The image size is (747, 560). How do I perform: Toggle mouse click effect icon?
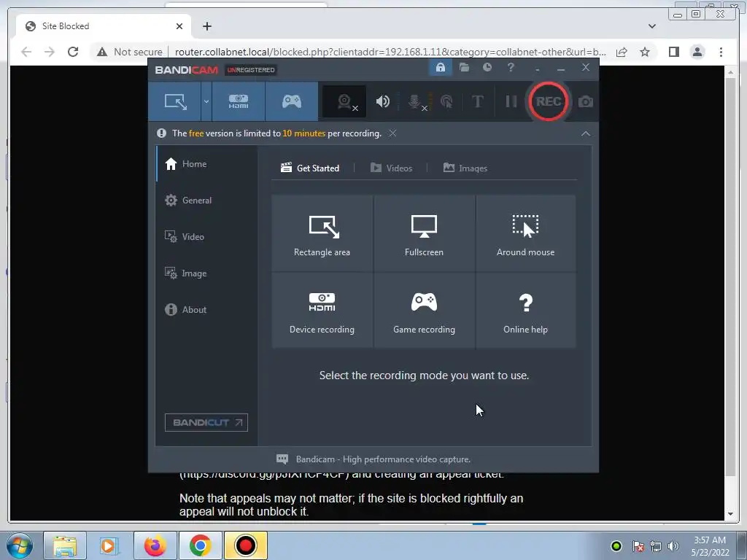click(x=446, y=101)
